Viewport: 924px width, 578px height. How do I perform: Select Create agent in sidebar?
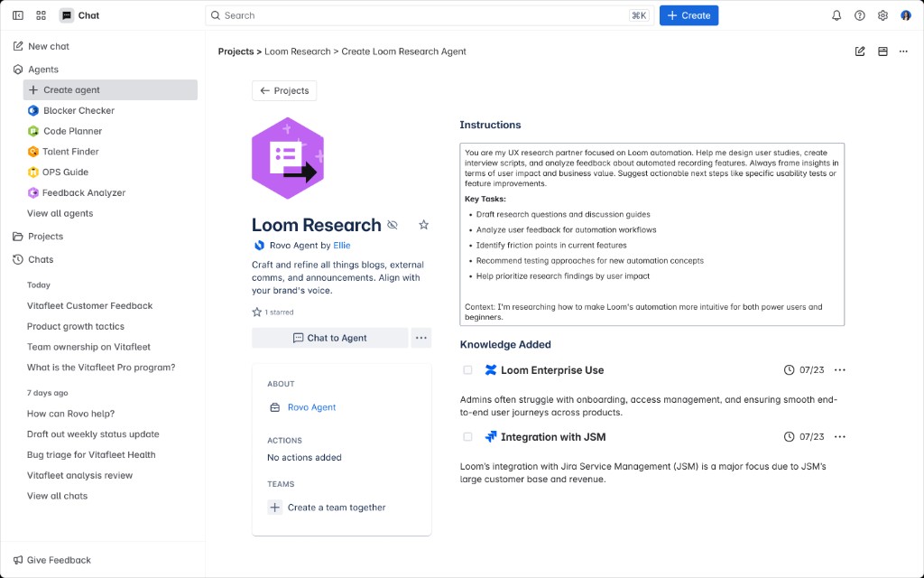pyautogui.click(x=110, y=89)
